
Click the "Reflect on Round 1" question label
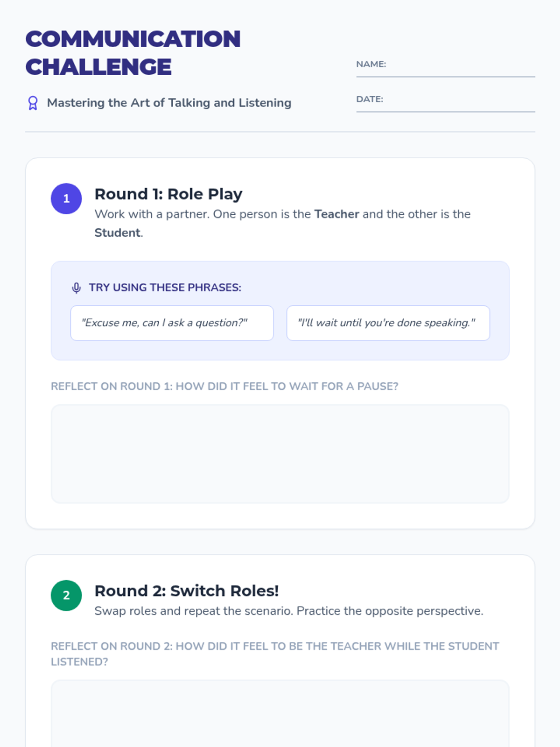[x=224, y=387]
